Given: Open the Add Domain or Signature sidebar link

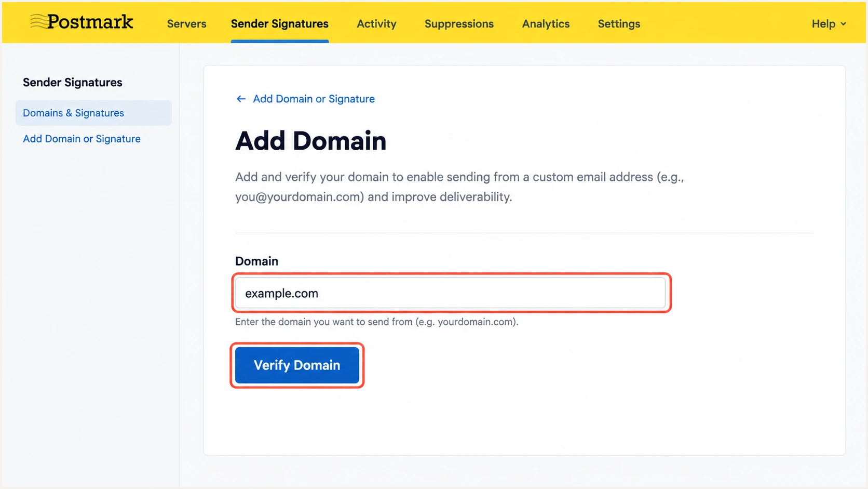Looking at the screenshot, I should point(82,139).
